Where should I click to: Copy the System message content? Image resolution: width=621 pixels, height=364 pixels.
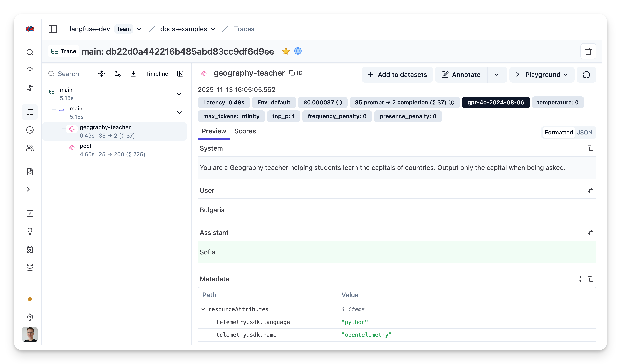pyautogui.click(x=590, y=148)
